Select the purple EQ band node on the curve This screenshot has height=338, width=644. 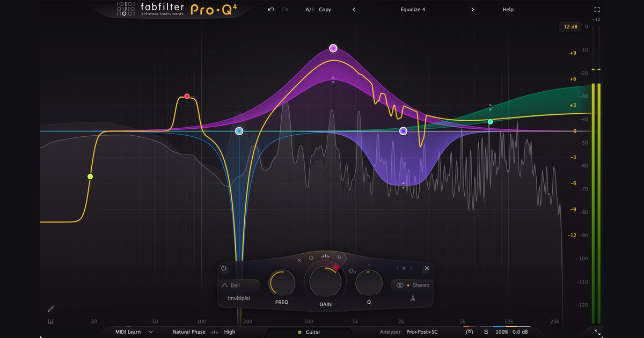click(x=403, y=130)
